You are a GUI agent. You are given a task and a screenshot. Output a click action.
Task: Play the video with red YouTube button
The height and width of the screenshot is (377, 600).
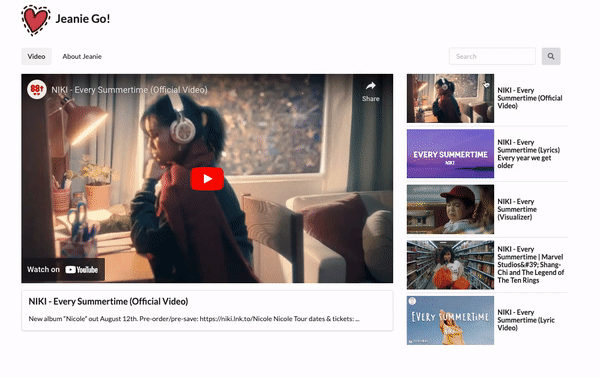(207, 179)
